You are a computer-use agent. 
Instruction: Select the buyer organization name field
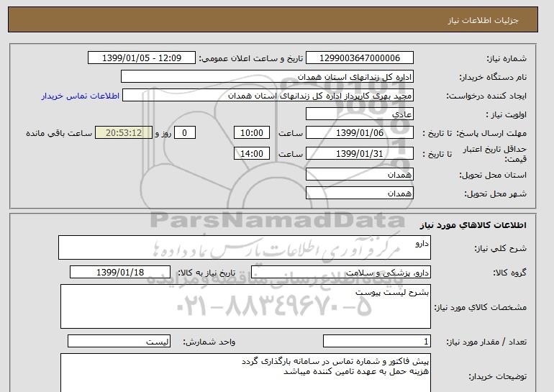click(x=267, y=77)
